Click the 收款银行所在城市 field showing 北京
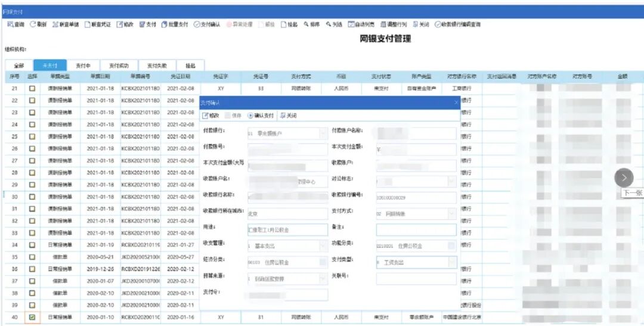644x326 pixels. pos(287,214)
